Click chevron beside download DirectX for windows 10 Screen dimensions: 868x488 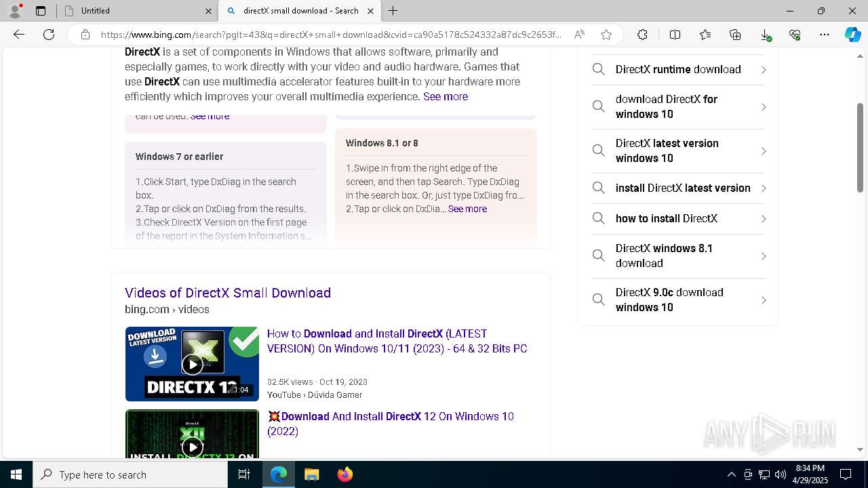click(764, 107)
